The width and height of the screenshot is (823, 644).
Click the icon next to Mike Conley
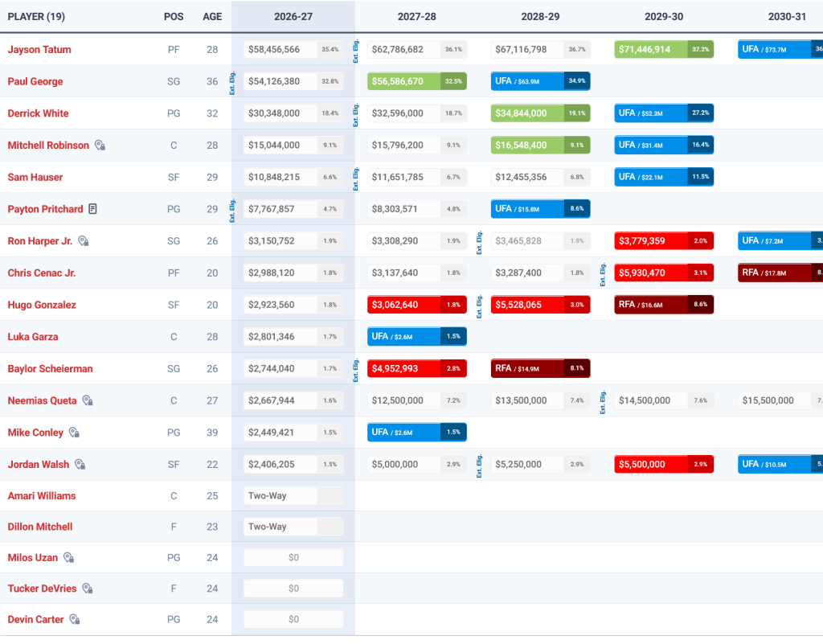75,433
